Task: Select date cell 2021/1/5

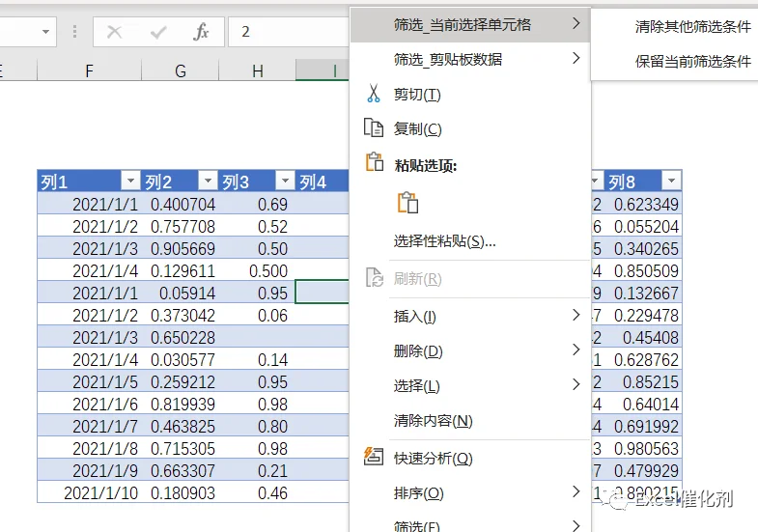Action: pyautogui.click(x=90, y=381)
